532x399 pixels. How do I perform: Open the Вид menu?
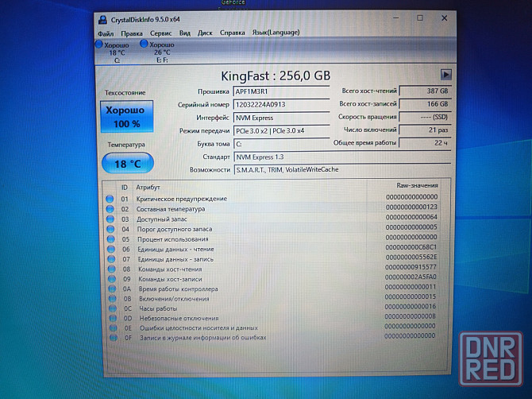[184, 33]
